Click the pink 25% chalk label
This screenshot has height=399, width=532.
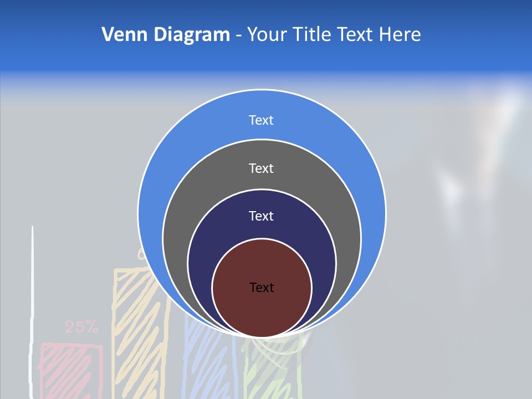81,327
